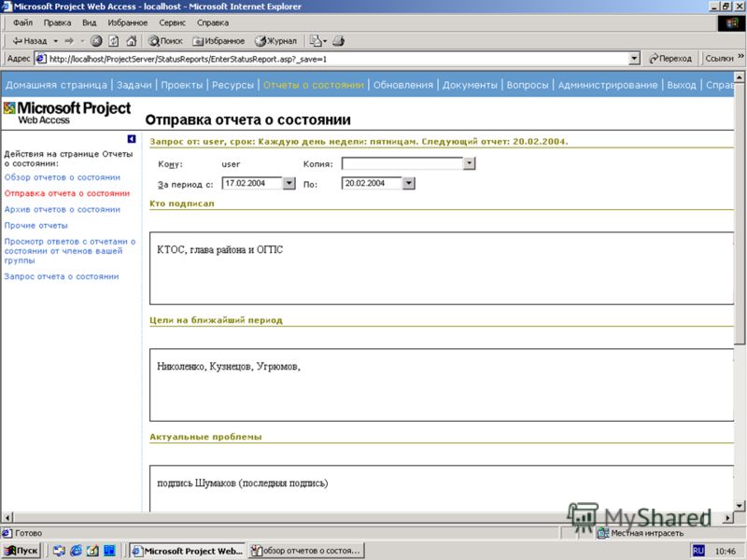Collapse the side pane with the blue arrow icon
This screenshot has width=747, height=560.
click(132, 138)
